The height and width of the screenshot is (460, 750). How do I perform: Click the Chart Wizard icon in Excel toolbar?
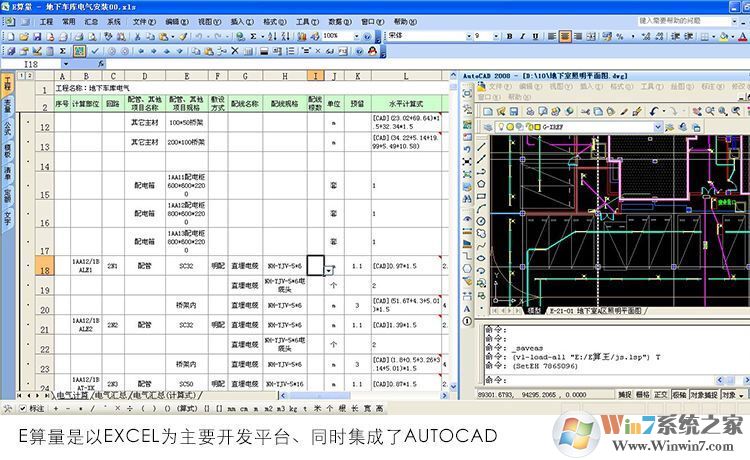pyautogui.click(x=302, y=37)
